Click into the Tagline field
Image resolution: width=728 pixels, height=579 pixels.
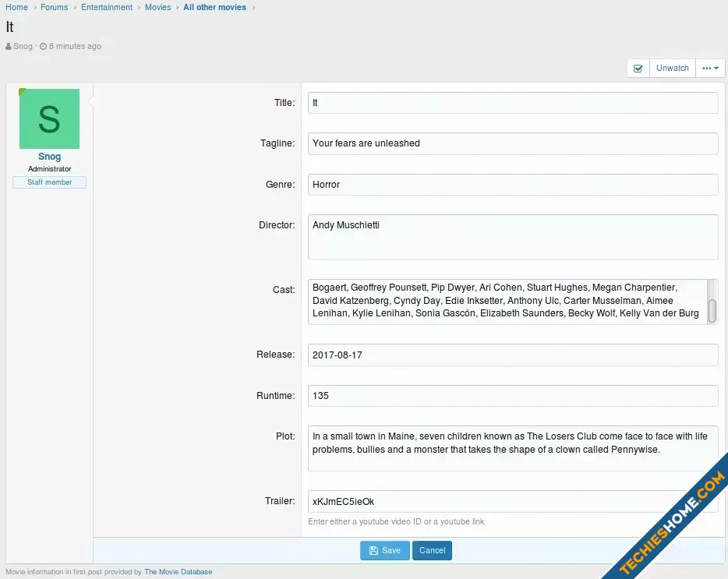[513, 143]
